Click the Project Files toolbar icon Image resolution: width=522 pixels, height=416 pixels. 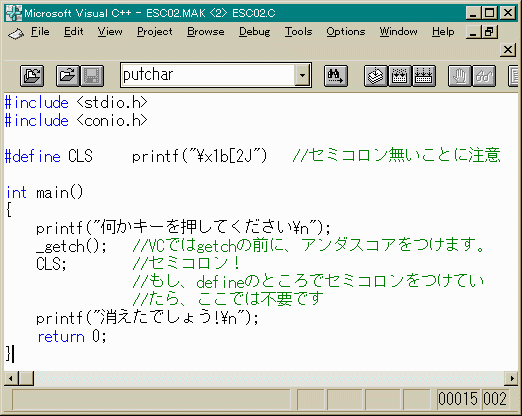click(x=32, y=76)
